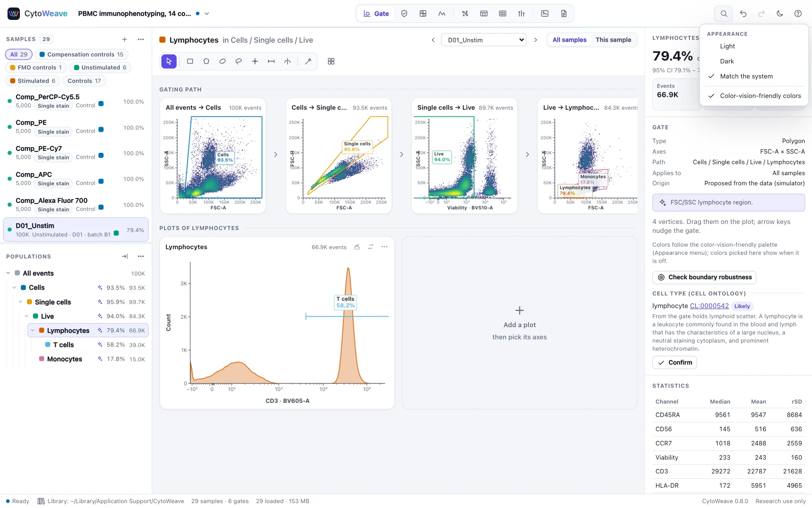Open Lymphocytes plot more options
This screenshot has height=508, width=812.
pyautogui.click(x=384, y=247)
